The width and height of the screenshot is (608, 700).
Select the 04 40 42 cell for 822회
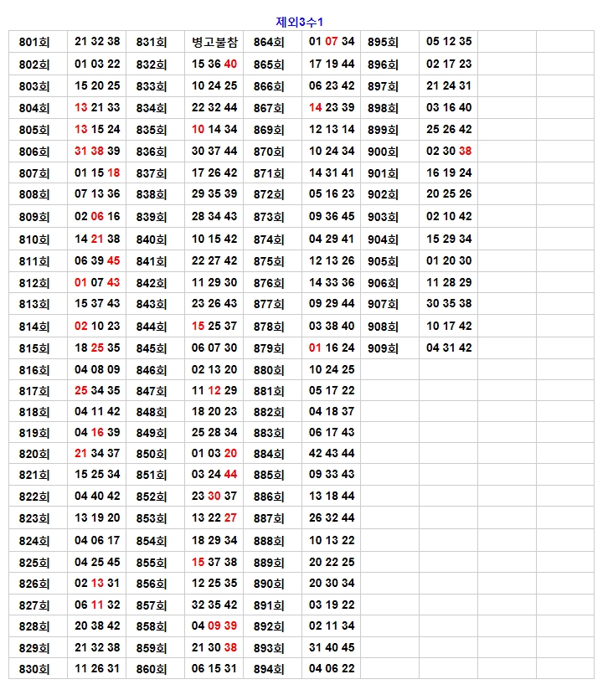(x=97, y=497)
